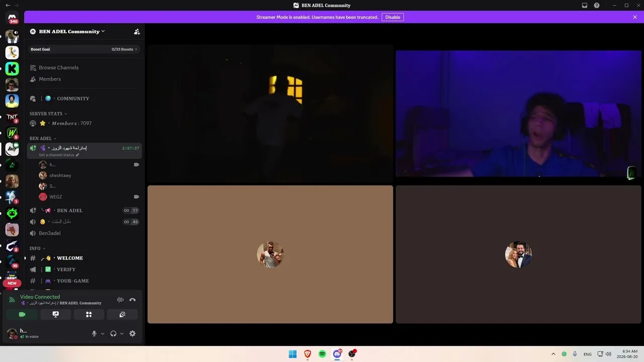Open Brave browser from taskbar

tap(307, 354)
